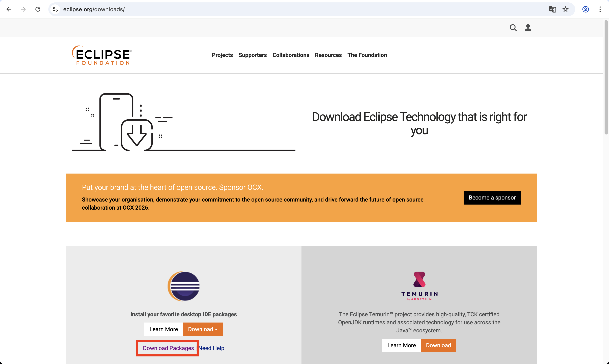Viewport: 609px width, 364px height.
Task: Open the Resources menu
Action: pyautogui.click(x=328, y=55)
